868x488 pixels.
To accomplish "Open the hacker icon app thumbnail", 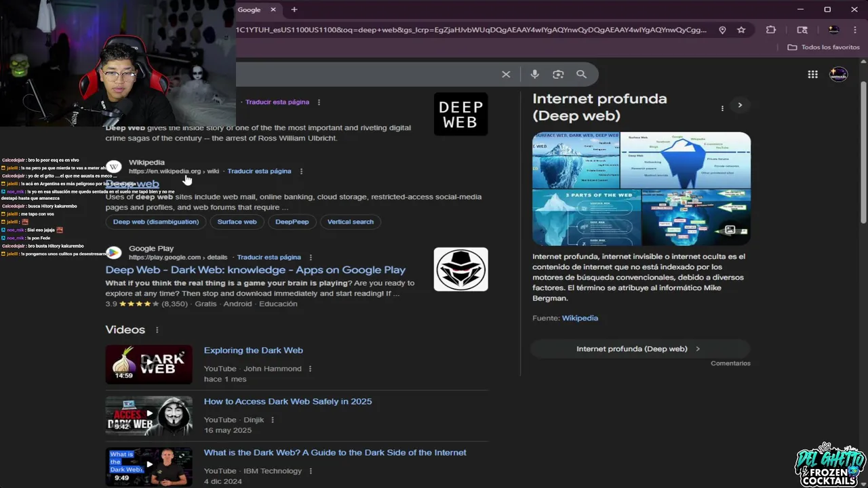I will pyautogui.click(x=460, y=269).
